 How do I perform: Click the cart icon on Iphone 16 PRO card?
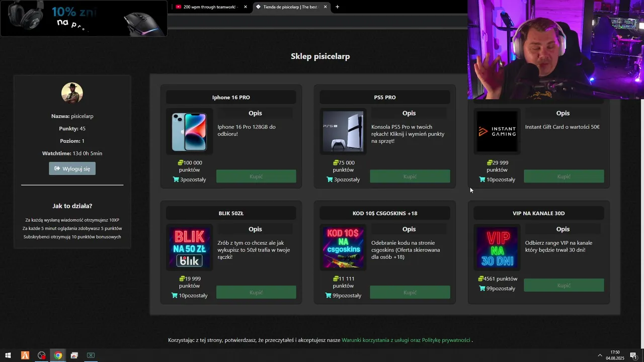[176, 179]
